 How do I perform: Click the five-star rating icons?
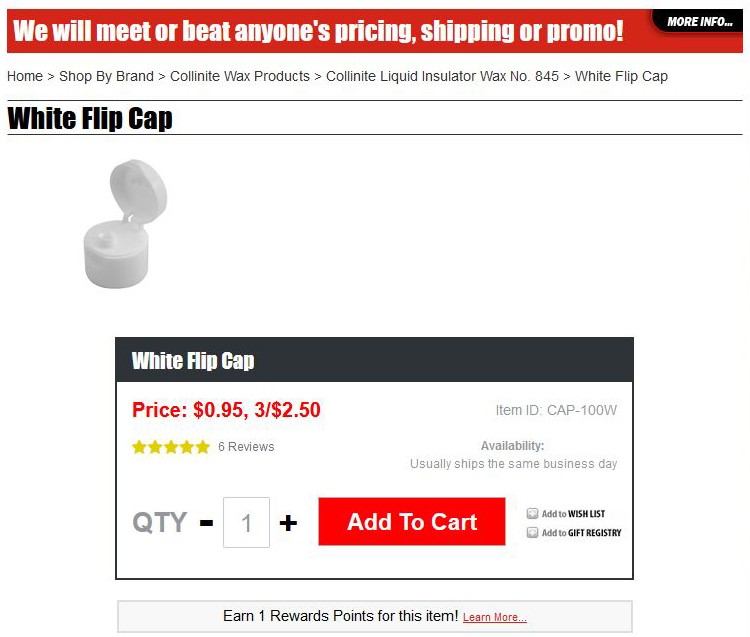pos(171,447)
